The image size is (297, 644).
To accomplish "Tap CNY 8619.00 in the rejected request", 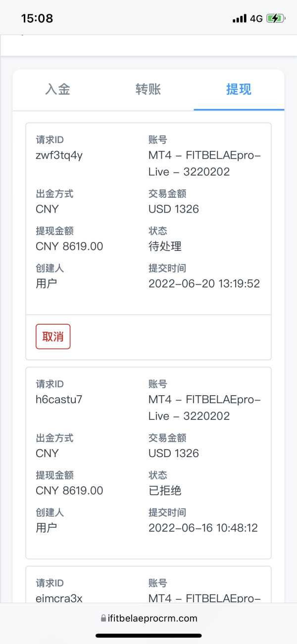I will coord(69,490).
